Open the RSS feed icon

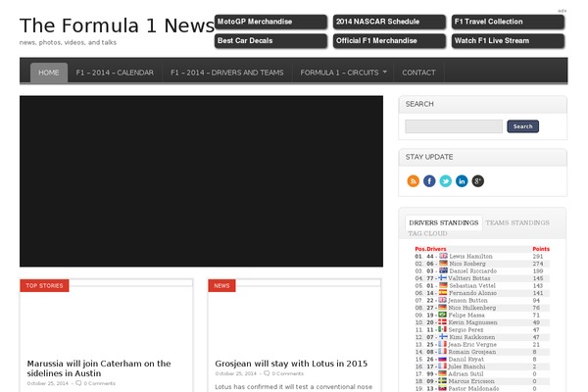pos(413,181)
